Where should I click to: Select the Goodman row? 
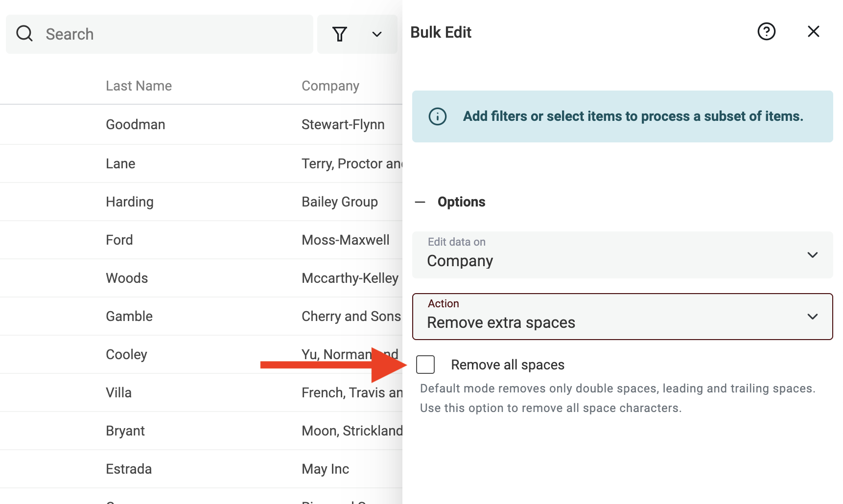(x=135, y=124)
